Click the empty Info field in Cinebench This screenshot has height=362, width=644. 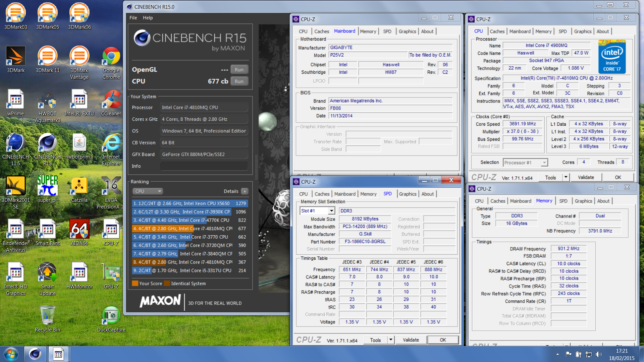204,166
